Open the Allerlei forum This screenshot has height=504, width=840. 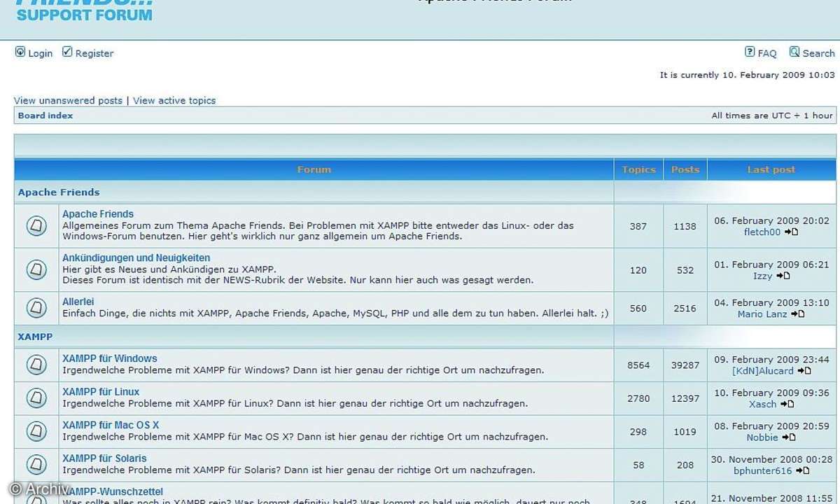tap(78, 302)
